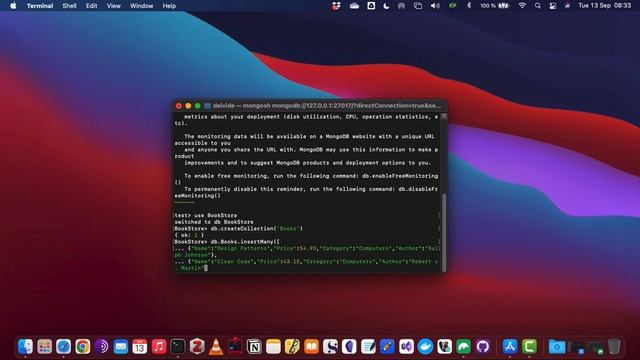Click the battery status indicator
The width and height of the screenshot is (640, 360).
[x=495, y=6]
